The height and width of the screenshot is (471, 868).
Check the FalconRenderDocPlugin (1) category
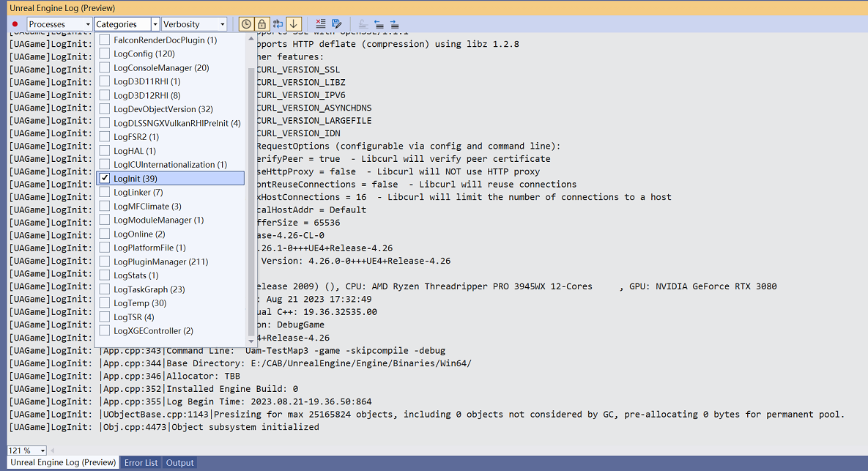pos(105,40)
